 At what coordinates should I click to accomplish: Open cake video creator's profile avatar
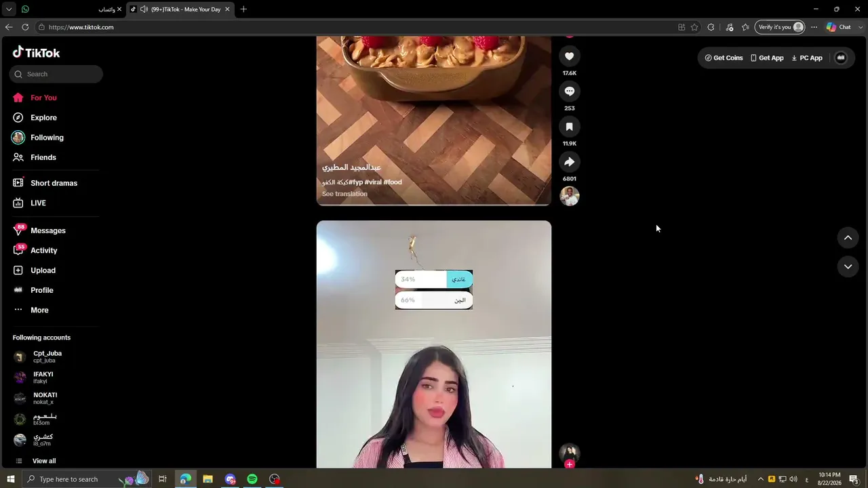pyautogui.click(x=570, y=196)
